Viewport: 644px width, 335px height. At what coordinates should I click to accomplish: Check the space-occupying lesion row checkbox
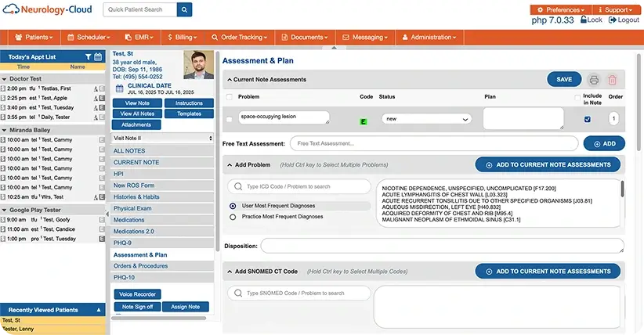[229, 120]
